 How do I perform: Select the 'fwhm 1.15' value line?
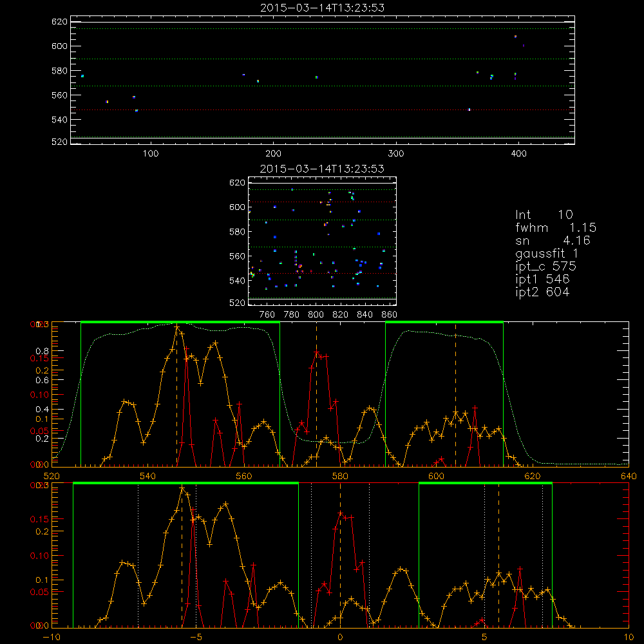[x=556, y=227]
